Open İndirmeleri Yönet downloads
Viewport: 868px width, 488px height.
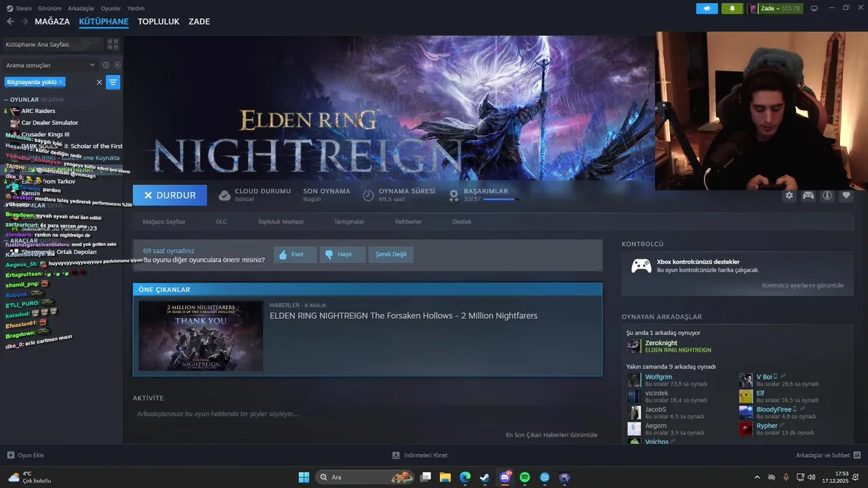coord(420,455)
